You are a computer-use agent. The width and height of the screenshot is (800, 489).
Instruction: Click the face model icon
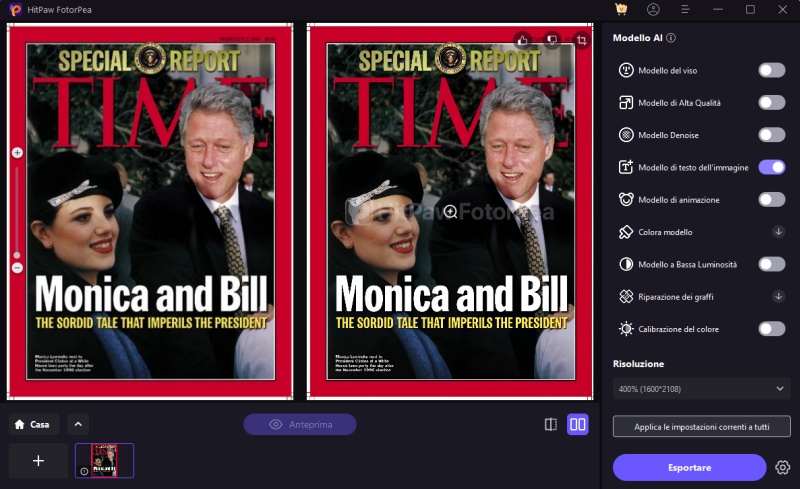tap(626, 70)
